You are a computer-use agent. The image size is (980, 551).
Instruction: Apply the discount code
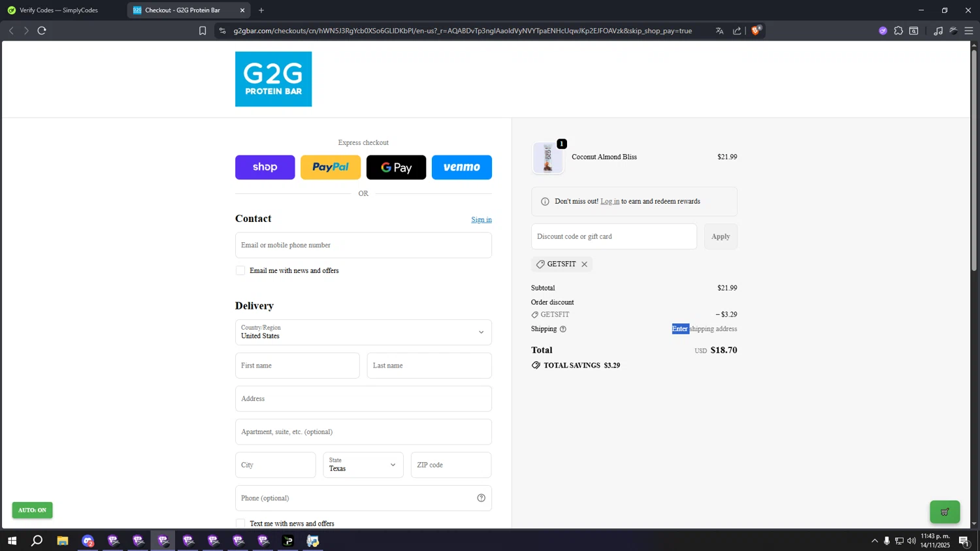(x=721, y=236)
